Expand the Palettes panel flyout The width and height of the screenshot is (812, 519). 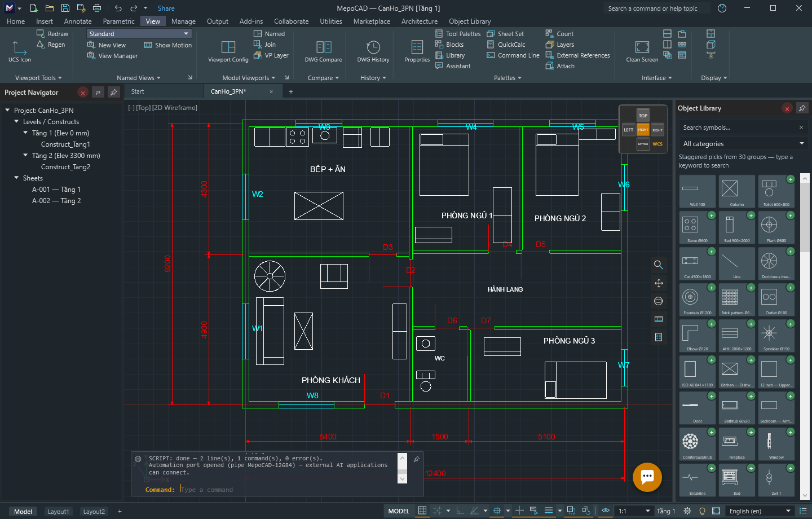click(x=507, y=78)
